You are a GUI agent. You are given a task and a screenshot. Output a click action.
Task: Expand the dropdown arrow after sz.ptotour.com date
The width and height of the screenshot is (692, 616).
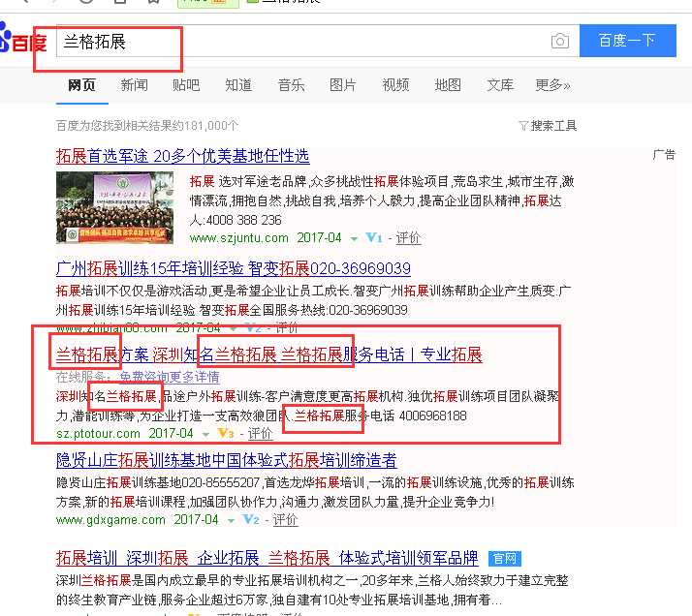[x=205, y=434]
